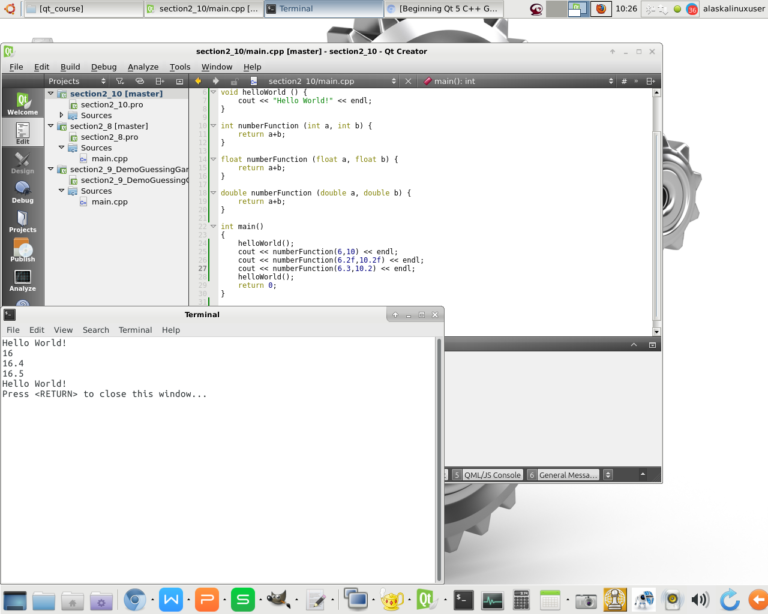The image size is (768, 614).
Task: Open Projects mode in the sidebar
Action: [x=22, y=220]
